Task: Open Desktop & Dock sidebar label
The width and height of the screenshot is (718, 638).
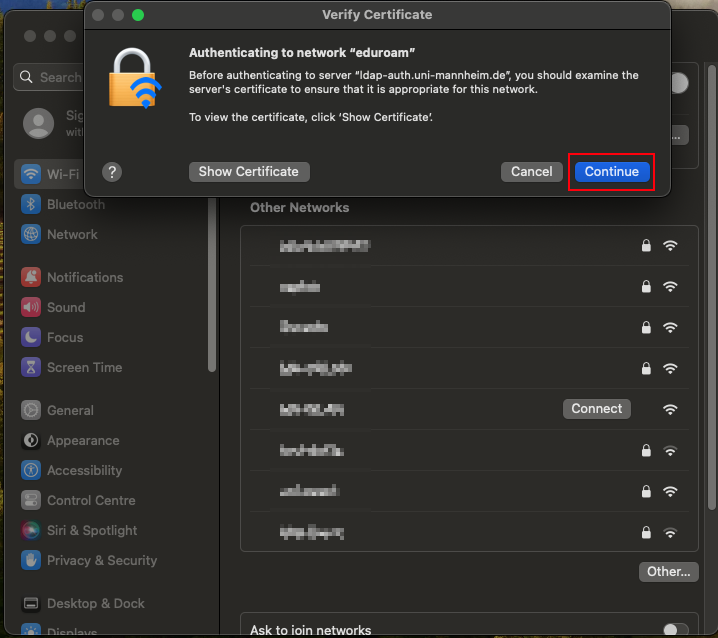Action: [96, 604]
